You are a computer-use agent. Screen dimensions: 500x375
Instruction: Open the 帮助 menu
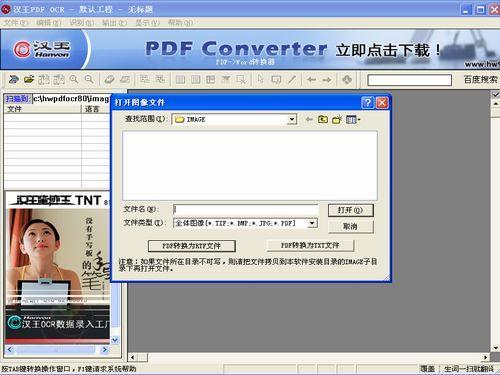point(180,23)
